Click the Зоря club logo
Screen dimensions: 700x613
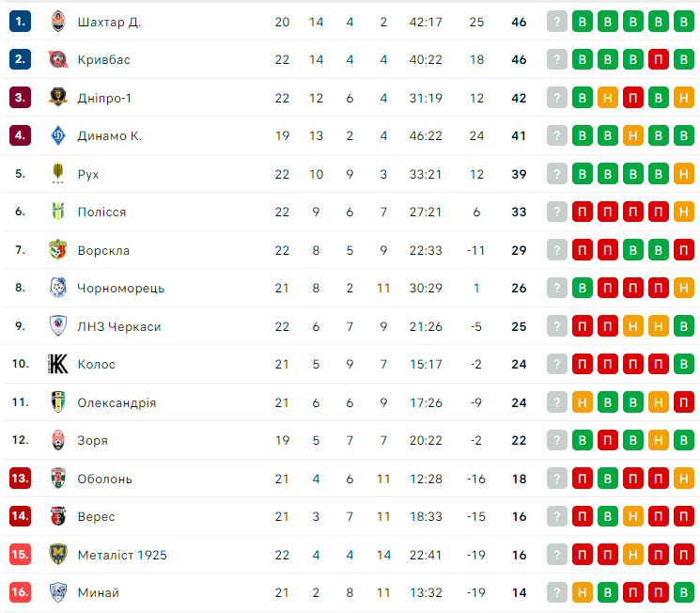click(58, 440)
